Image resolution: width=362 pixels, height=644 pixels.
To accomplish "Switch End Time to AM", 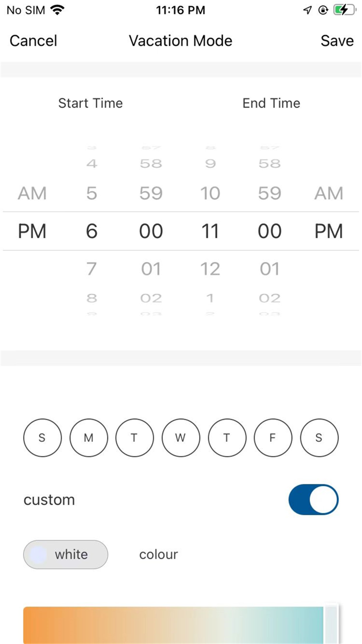I will pos(329,193).
